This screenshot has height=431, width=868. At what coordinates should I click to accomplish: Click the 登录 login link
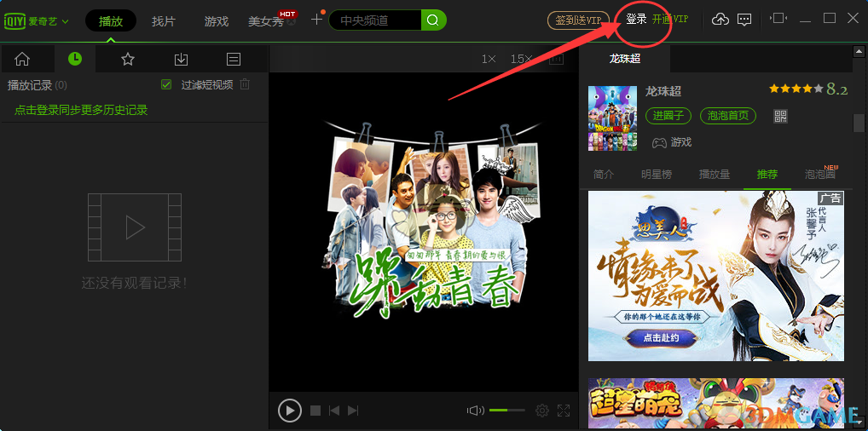(x=636, y=19)
